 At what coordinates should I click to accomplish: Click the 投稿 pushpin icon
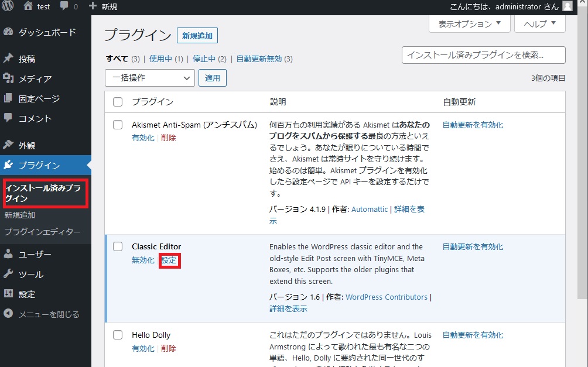coord(8,59)
